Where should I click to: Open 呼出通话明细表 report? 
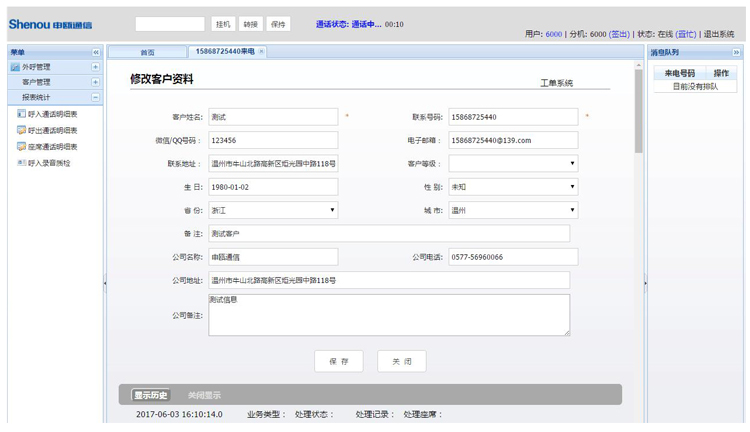click(x=53, y=130)
